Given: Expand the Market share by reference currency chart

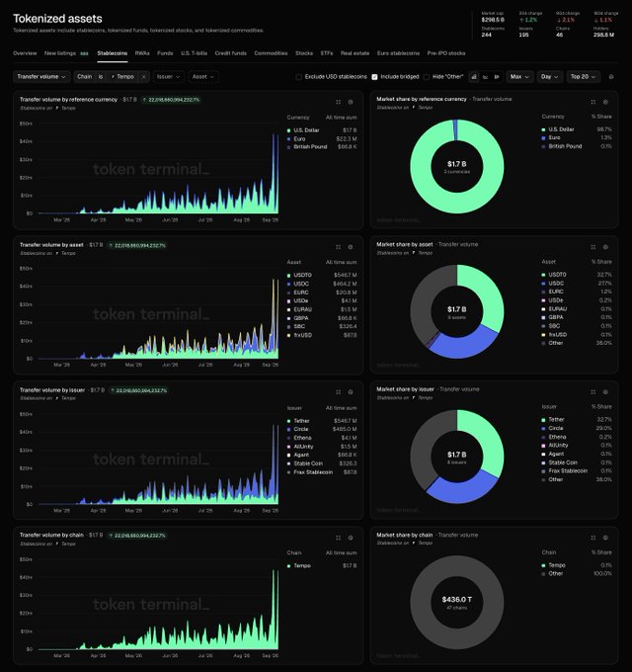Looking at the screenshot, I should (593, 102).
